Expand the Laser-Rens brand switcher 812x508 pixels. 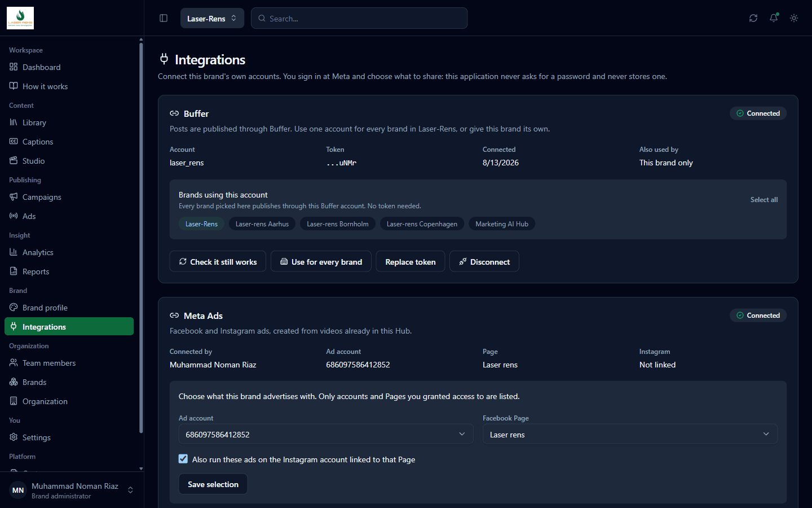point(212,18)
